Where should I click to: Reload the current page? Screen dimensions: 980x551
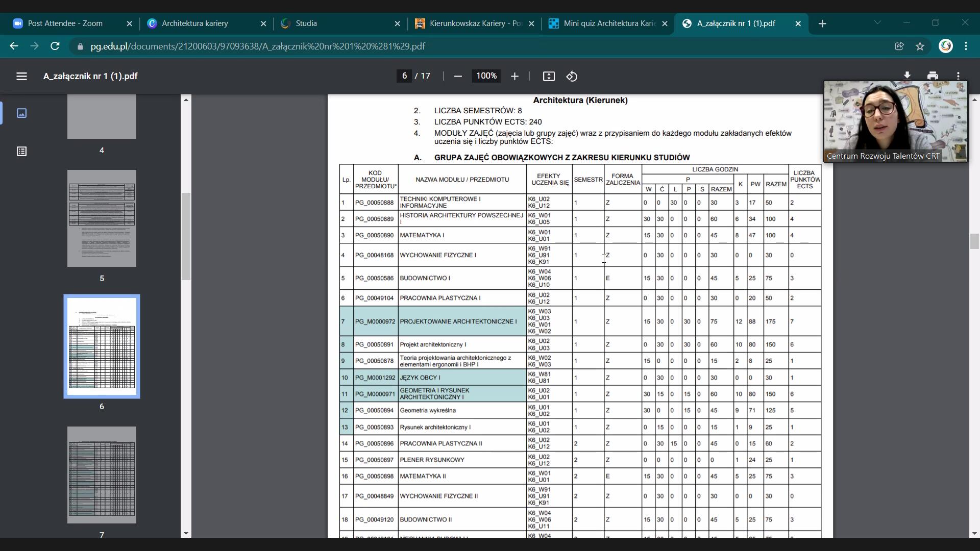click(55, 46)
